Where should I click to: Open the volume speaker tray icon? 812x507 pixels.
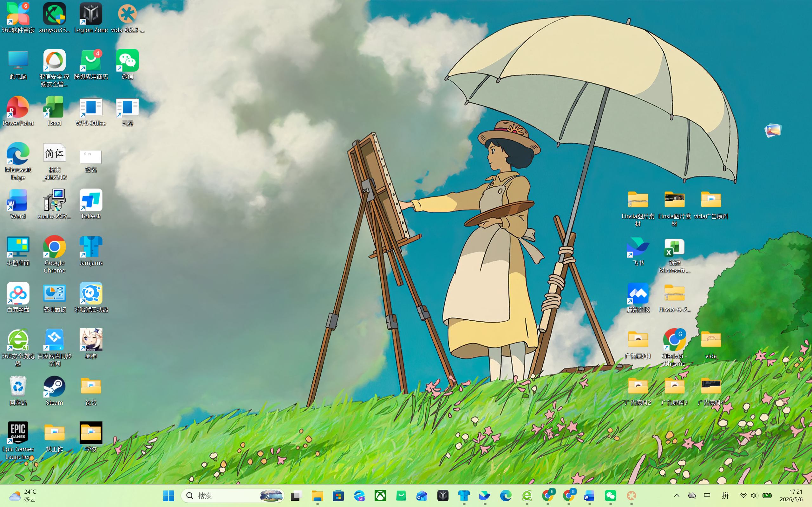pyautogui.click(x=754, y=496)
